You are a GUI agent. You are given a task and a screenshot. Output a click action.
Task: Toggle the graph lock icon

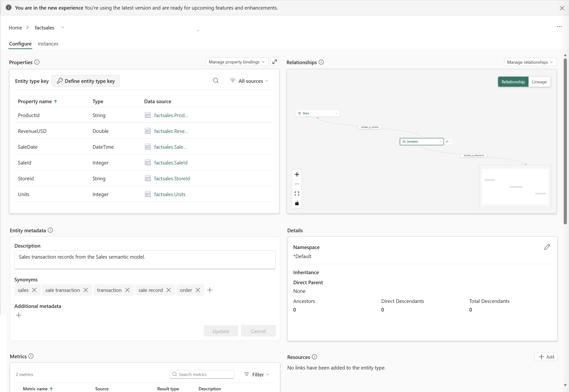coord(297,203)
